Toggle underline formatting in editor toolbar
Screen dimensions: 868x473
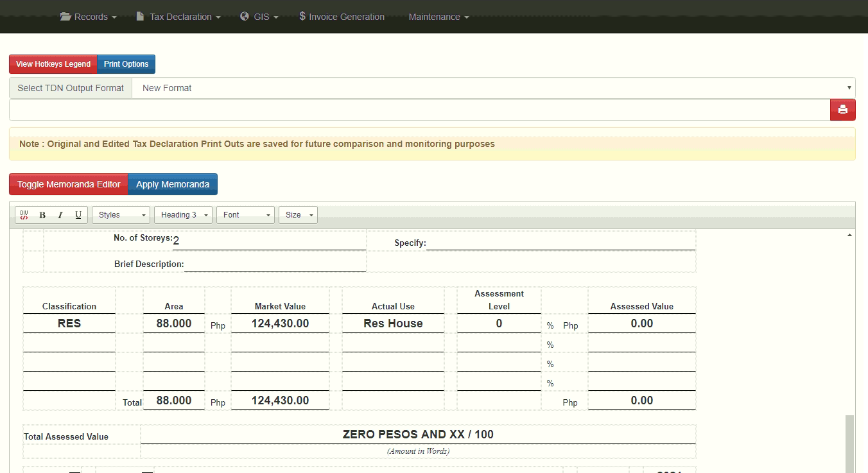[x=78, y=215]
